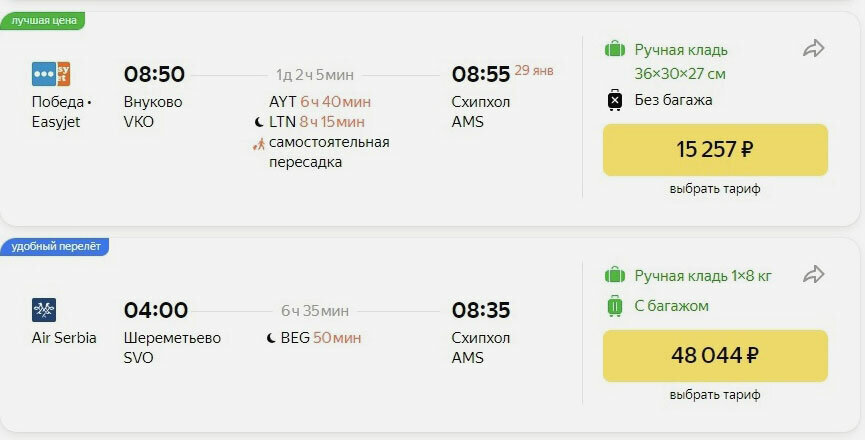Click the share arrow on the Pobeda flight
865x440 pixels.
point(813,49)
